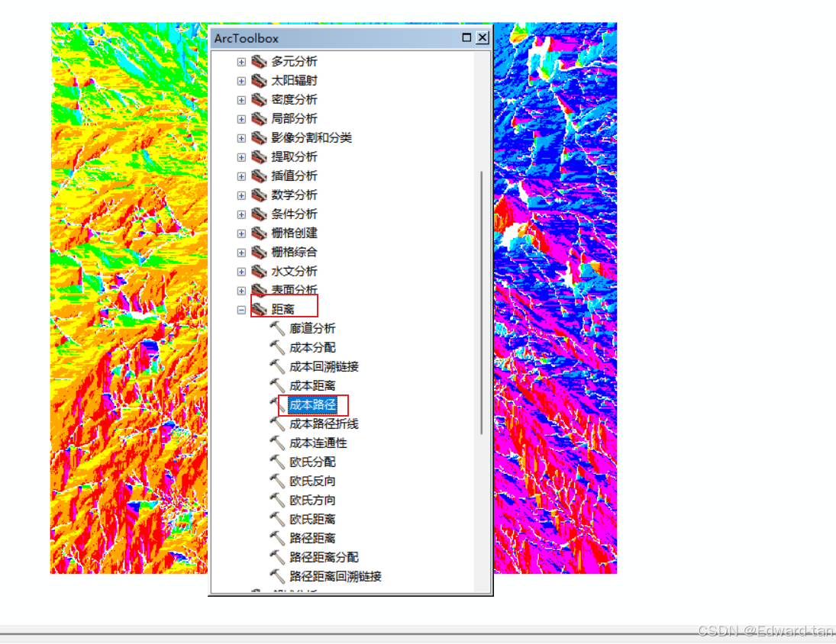The height and width of the screenshot is (644, 836).
Task: Click the 栅格创建 toolset icon
Action: (x=259, y=233)
